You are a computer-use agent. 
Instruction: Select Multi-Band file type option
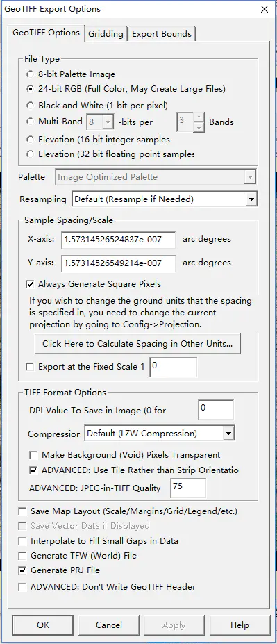[31, 122]
